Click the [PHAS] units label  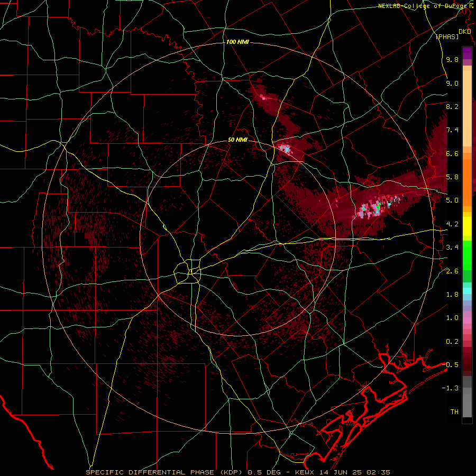point(447,36)
